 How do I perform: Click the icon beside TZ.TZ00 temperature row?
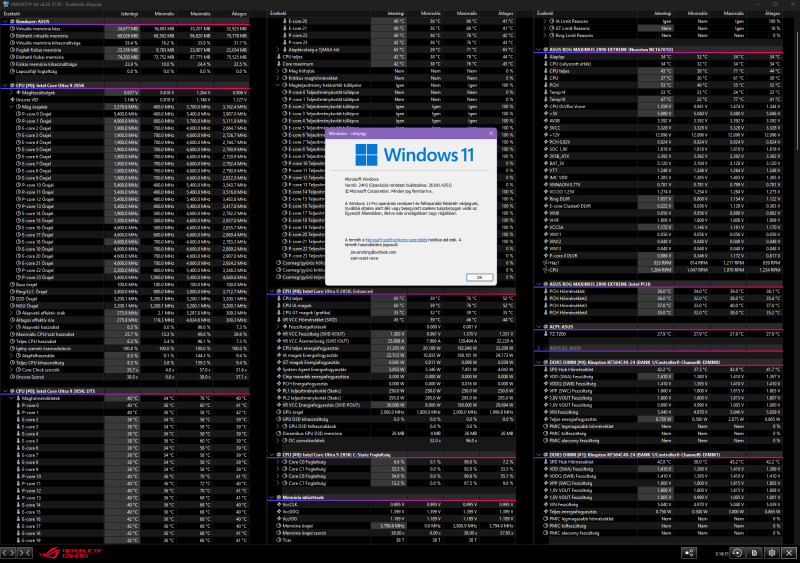(545, 334)
